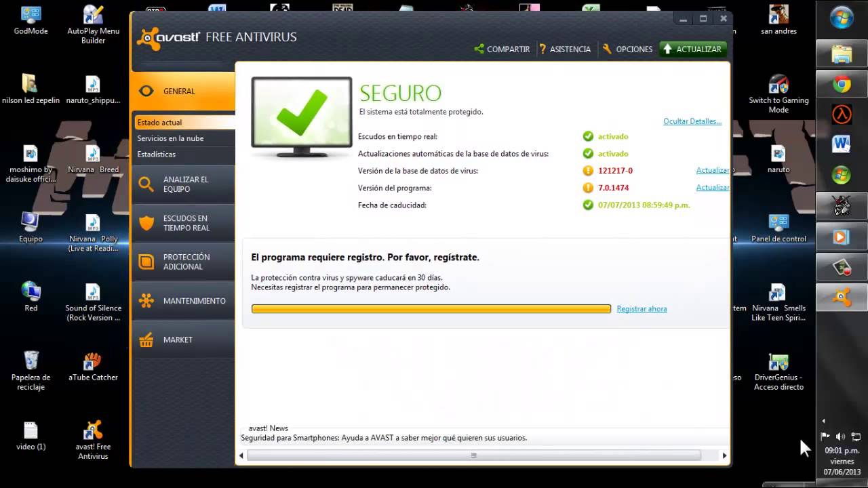Image resolution: width=868 pixels, height=488 pixels.
Task: Click the yellow registration progress bar
Action: [x=431, y=308]
